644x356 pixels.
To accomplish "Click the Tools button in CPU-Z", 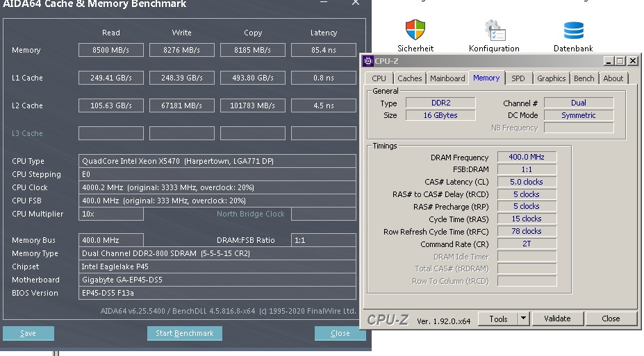I will pyautogui.click(x=498, y=319).
